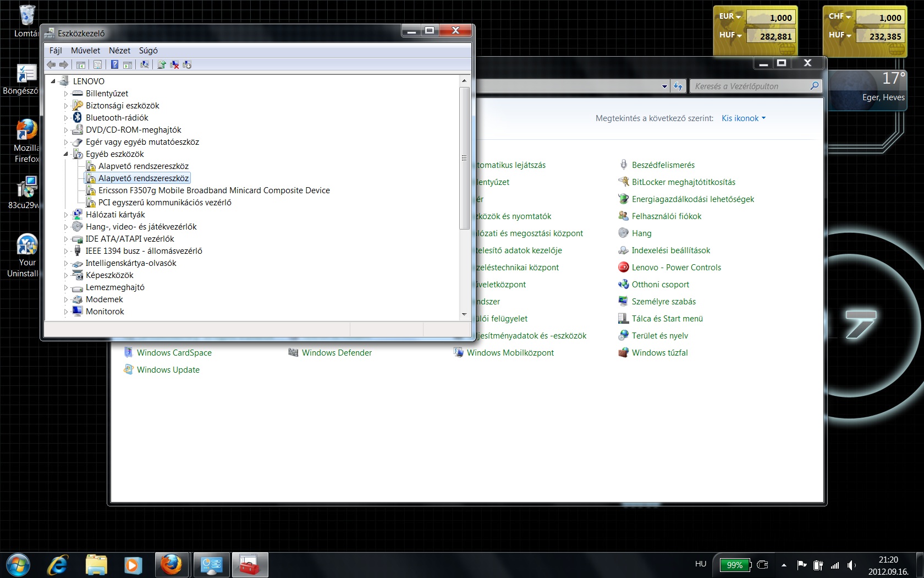Open Energiagazdálkodási lehetőségek
Screen dimensions: 924x578
point(692,199)
